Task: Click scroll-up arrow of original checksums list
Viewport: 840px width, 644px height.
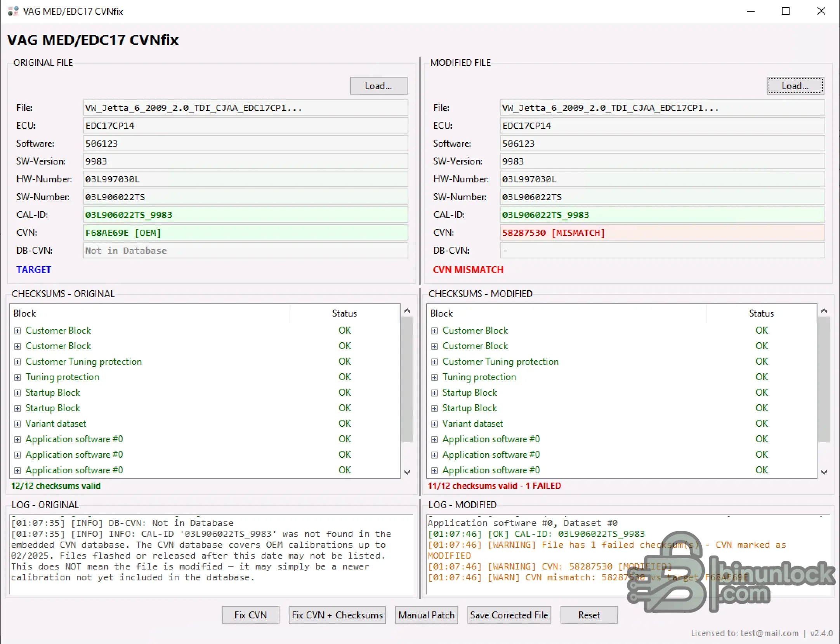Action: (407, 310)
